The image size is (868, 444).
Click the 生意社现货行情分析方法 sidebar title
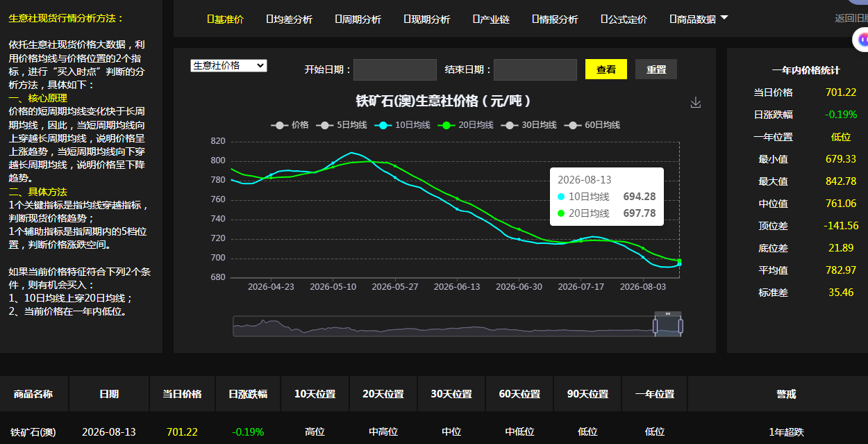(66, 18)
